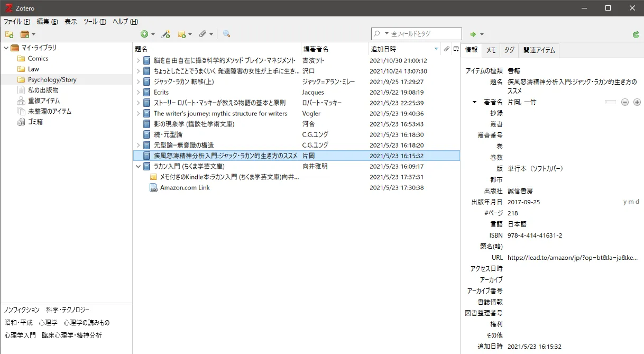644x354 pixels.
Task: Click book icon of ストーリー ロバート・マッキー row
Action: (147, 103)
